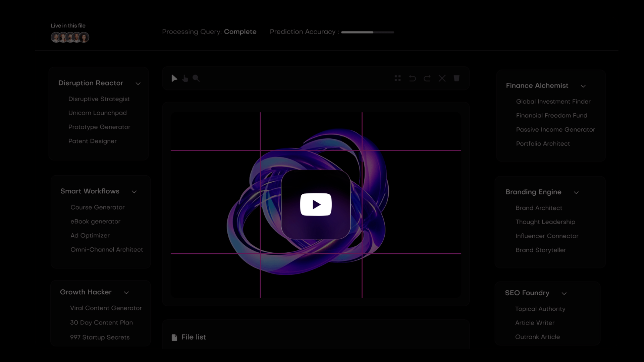The width and height of the screenshot is (644, 362).
Task: Activate the zoom search tool
Action: (196, 78)
